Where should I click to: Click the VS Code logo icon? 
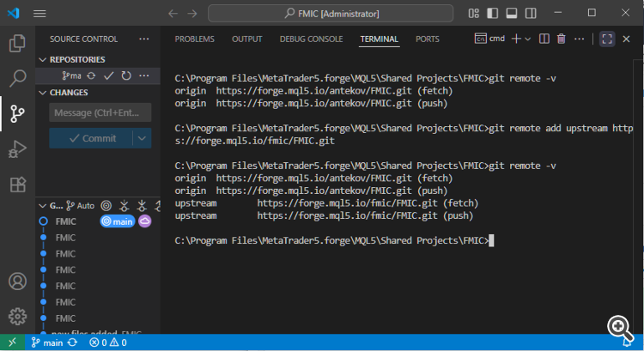click(13, 13)
